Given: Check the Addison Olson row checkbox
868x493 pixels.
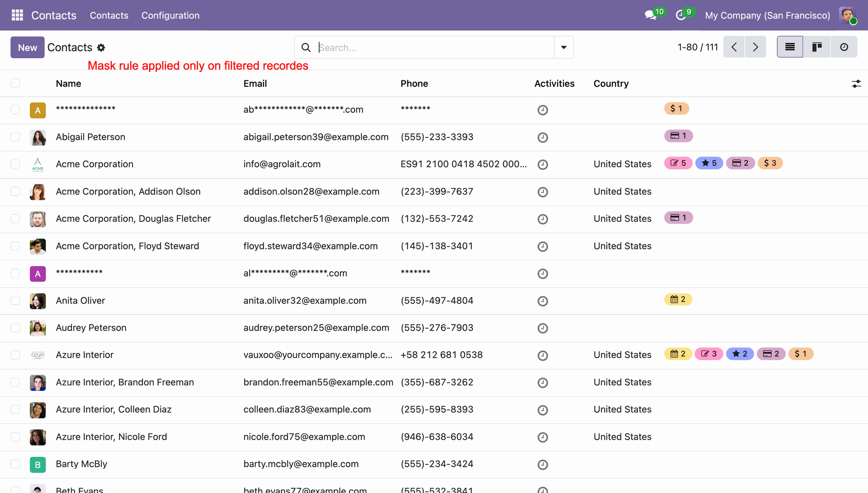Looking at the screenshot, I should 15,192.
